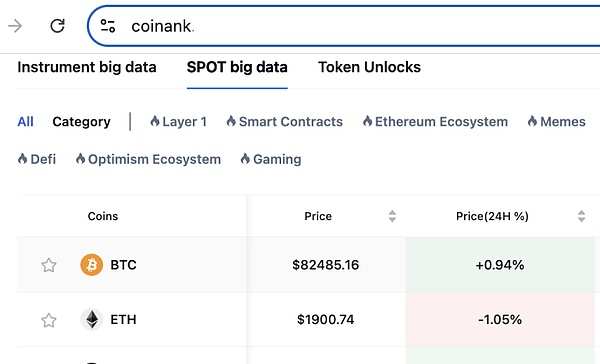The image size is (600, 364).
Task: Star ETH as a favorite
Action: pos(49,320)
